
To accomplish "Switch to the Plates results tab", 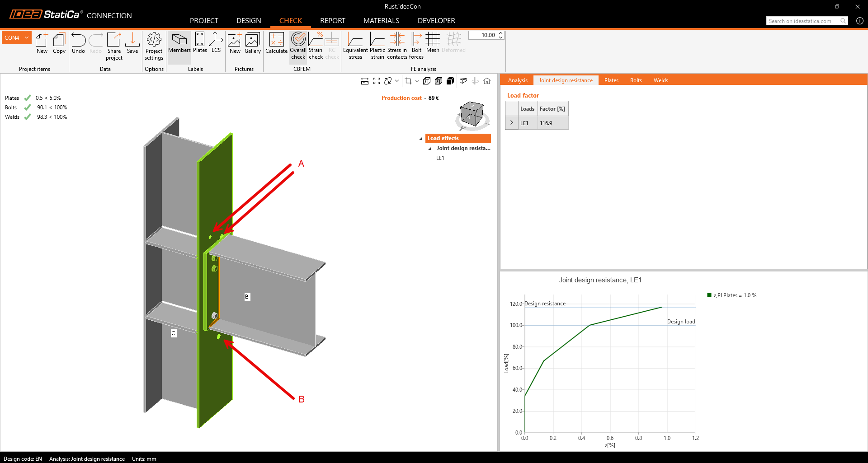I will pos(611,80).
